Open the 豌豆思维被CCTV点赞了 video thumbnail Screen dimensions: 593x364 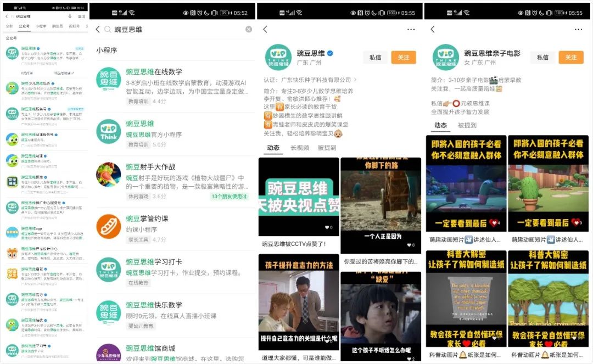click(x=299, y=197)
